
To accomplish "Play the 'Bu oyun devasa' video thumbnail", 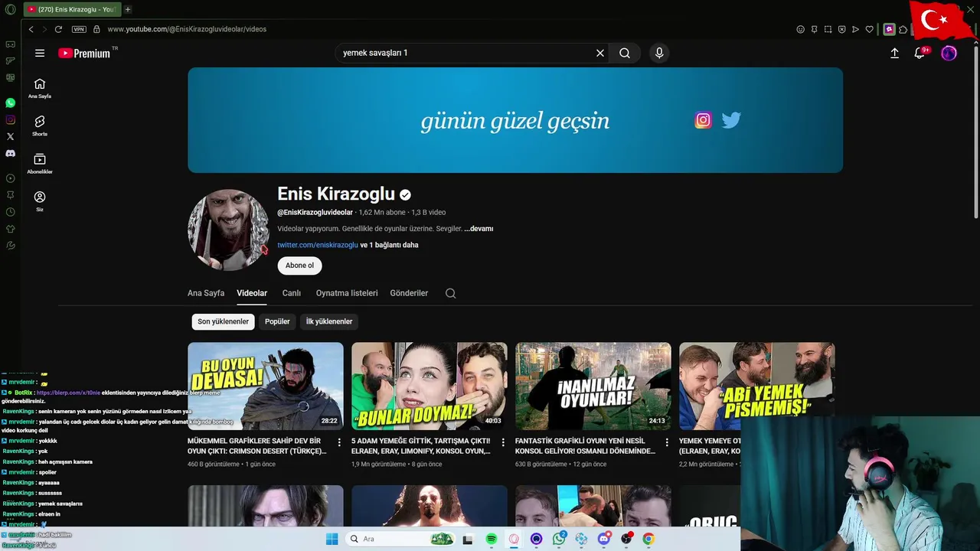I will pyautogui.click(x=266, y=386).
